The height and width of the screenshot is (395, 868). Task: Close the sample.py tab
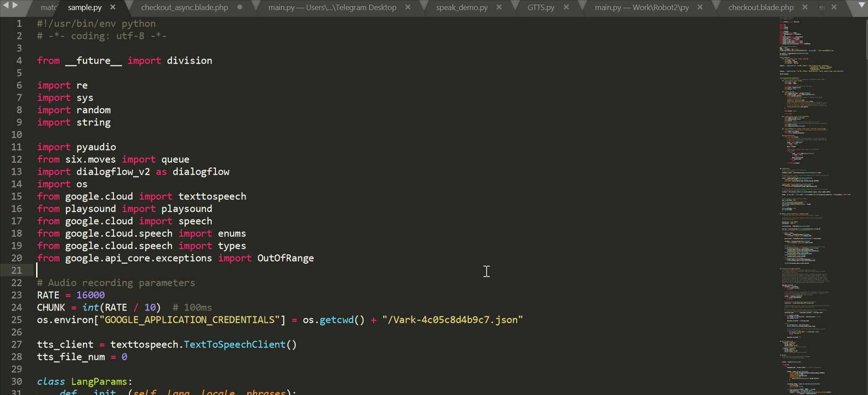tap(113, 7)
